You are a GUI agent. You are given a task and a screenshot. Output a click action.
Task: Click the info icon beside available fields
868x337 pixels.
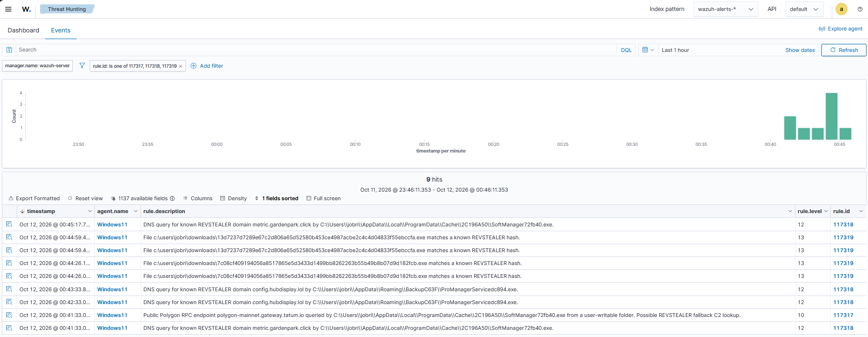pyautogui.click(x=173, y=199)
